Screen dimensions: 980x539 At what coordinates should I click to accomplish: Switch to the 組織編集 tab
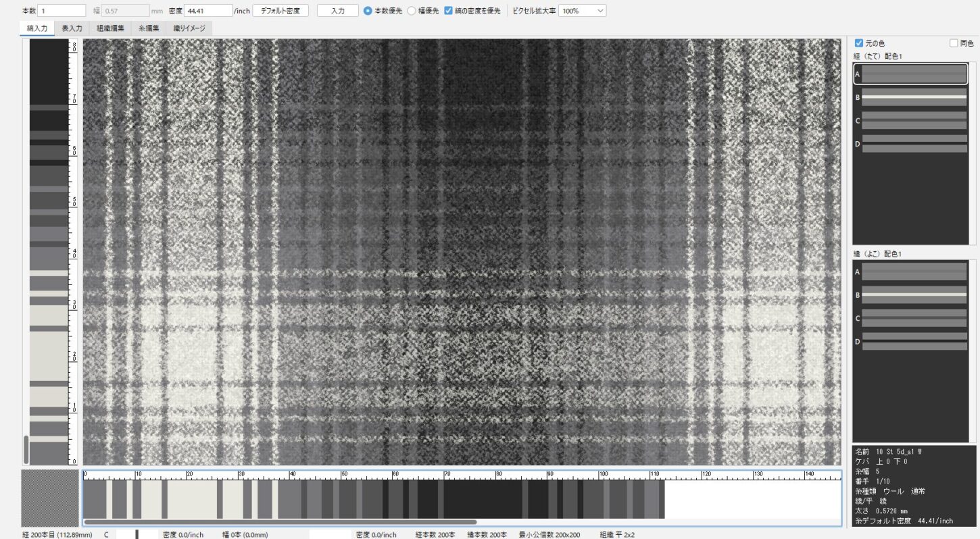[x=110, y=28]
